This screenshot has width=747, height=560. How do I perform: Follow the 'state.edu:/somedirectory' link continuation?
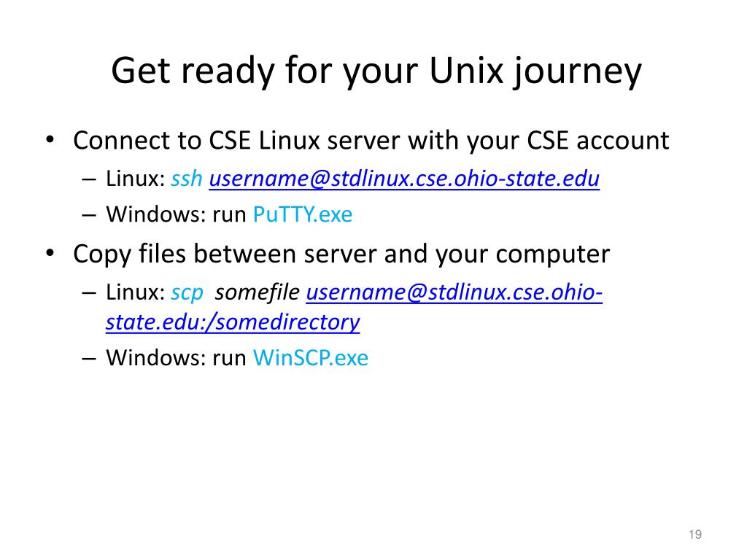pyautogui.click(x=233, y=322)
